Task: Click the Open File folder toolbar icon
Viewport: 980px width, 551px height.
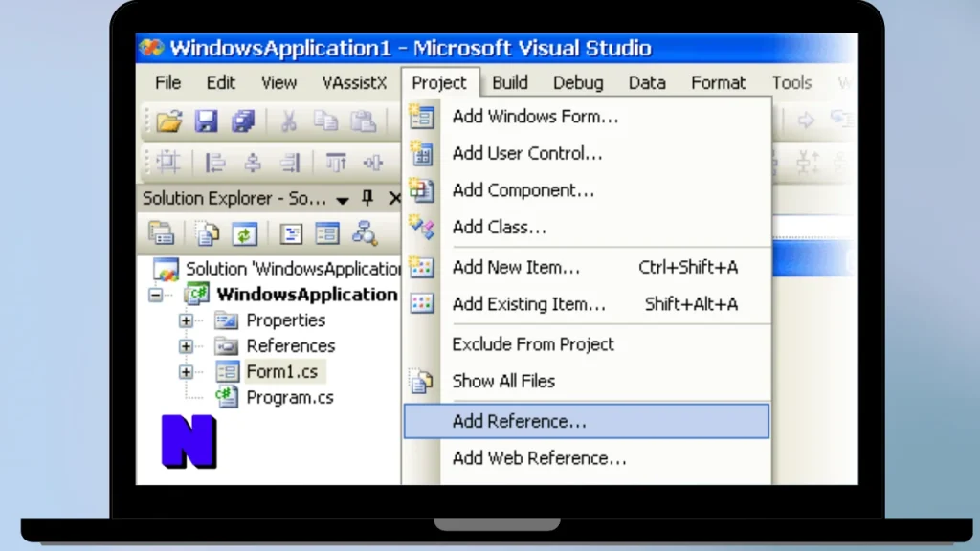Action: pyautogui.click(x=168, y=121)
